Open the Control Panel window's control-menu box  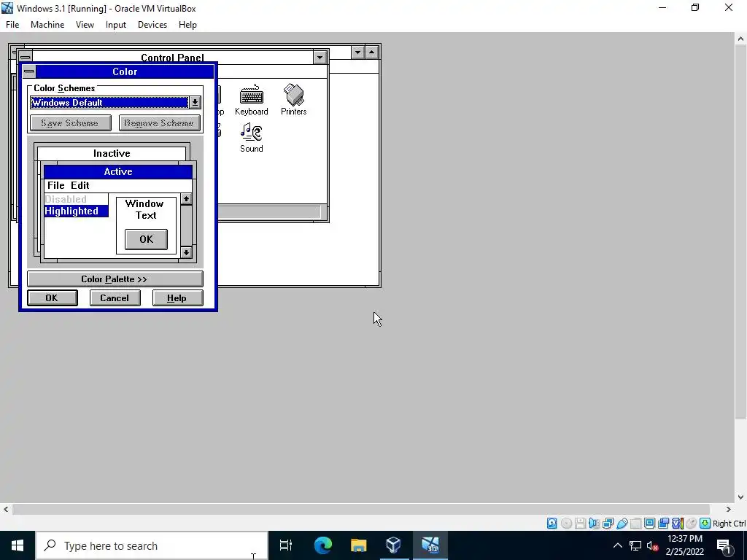[x=26, y=57]
